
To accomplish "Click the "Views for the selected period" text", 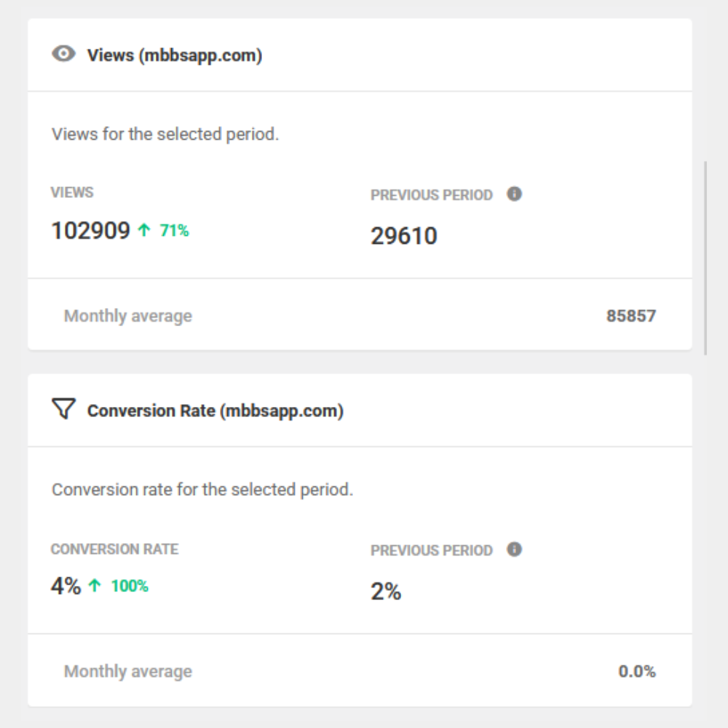I will 165,135.
